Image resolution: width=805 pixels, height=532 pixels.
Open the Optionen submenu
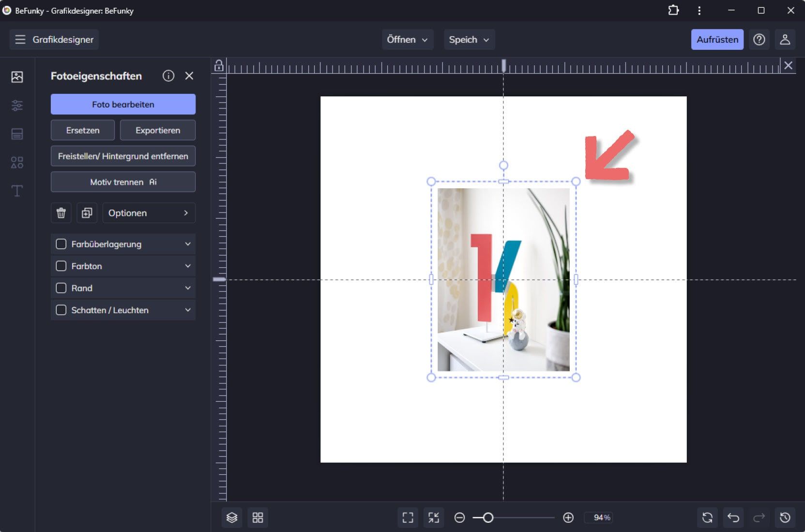[149, 213]
